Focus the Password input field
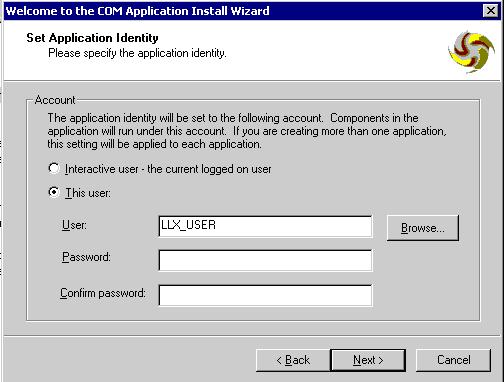 coord(265,261)
